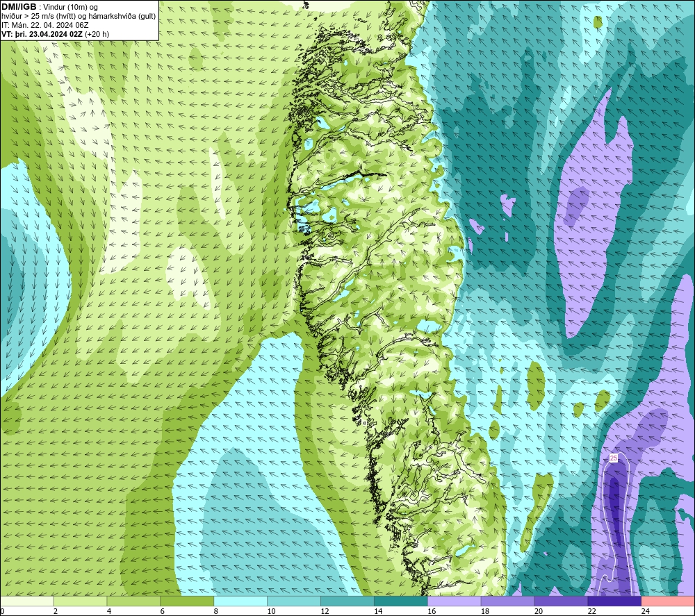Click the '0' scale label
695x616 pixels.
click(x=2, y=611)
